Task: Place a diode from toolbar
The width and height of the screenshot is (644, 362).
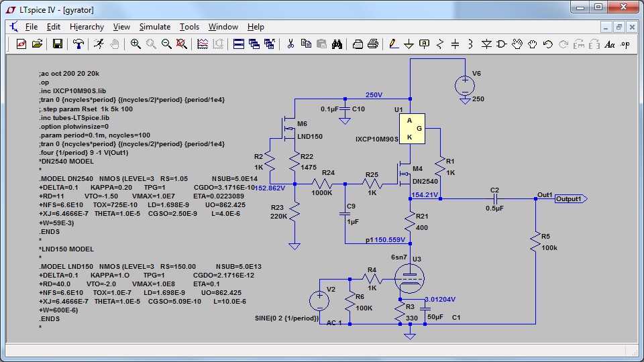Action: (x=486, y=44)
